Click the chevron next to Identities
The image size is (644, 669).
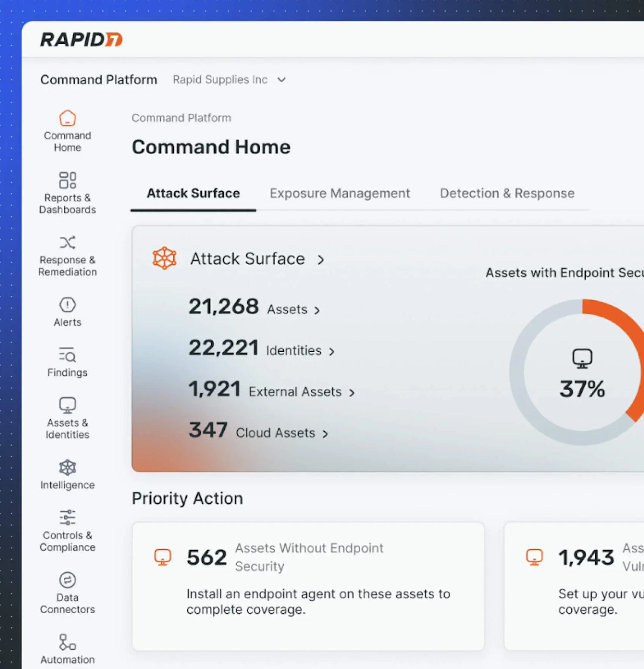(332, 351)
